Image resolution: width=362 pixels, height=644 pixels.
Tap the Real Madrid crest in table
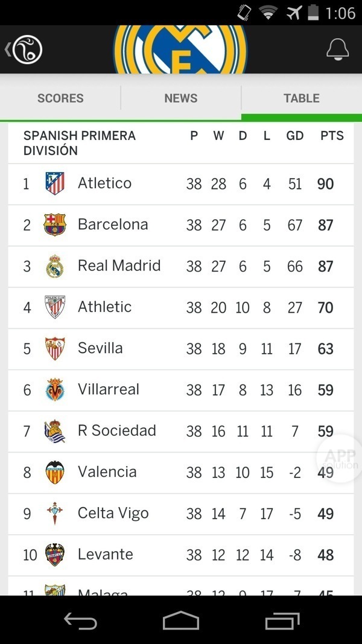(55, 266)
